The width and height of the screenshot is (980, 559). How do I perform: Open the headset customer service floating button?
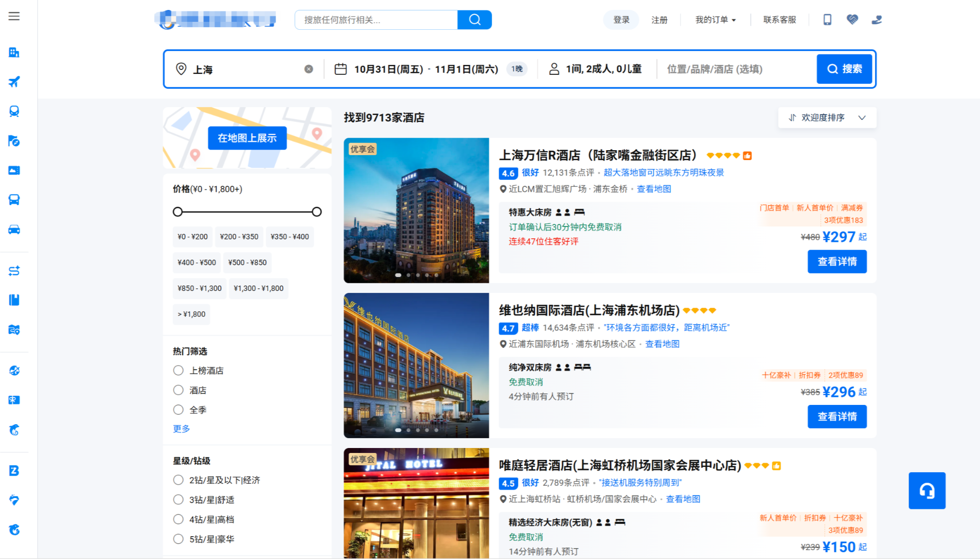coord(926,491)
